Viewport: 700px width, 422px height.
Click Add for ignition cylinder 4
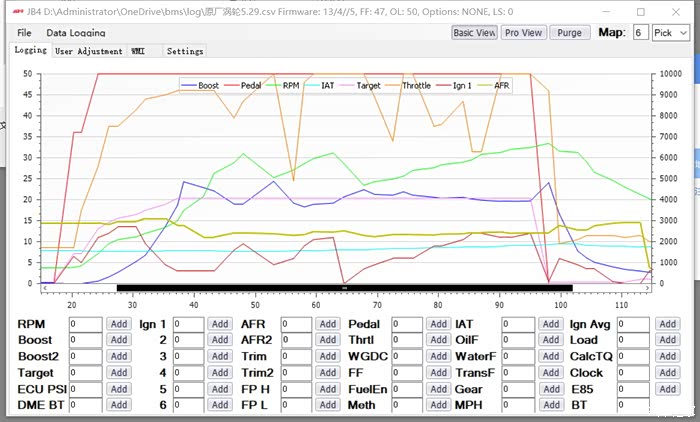click(220, 372)
